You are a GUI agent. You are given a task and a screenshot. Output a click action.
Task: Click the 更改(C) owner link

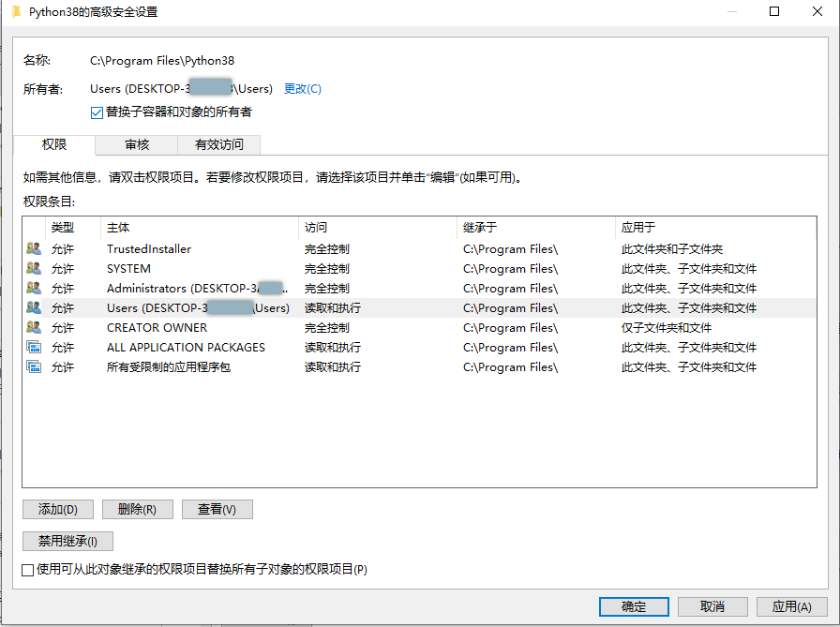[x=303, y=89]
